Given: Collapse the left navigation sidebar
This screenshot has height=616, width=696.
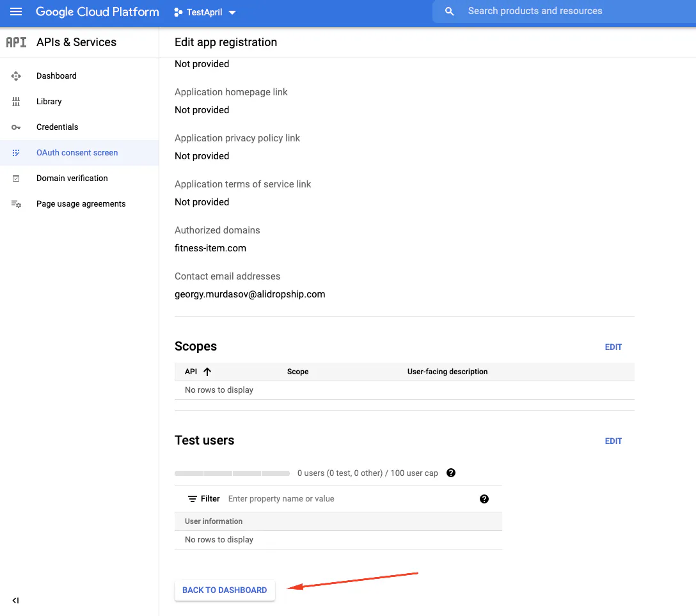Looking at the screenshot, I should pyautogui.click(x=15, y=601).
